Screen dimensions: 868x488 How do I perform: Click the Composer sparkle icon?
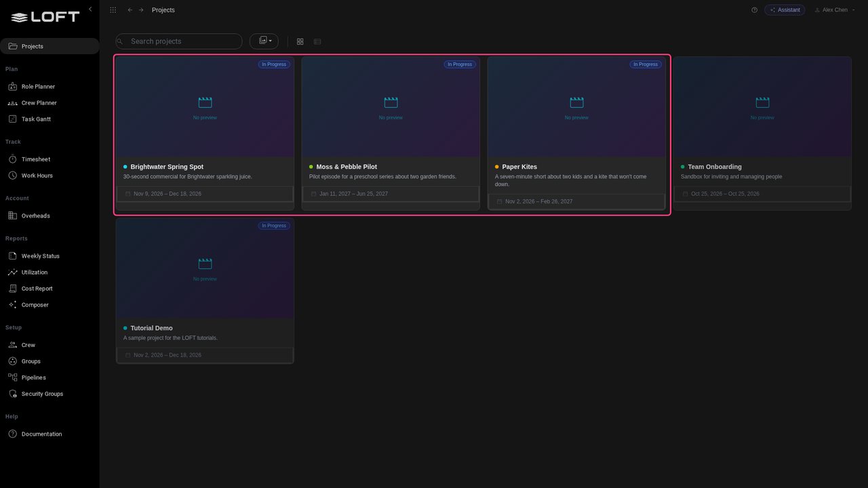tap(12, 305)
